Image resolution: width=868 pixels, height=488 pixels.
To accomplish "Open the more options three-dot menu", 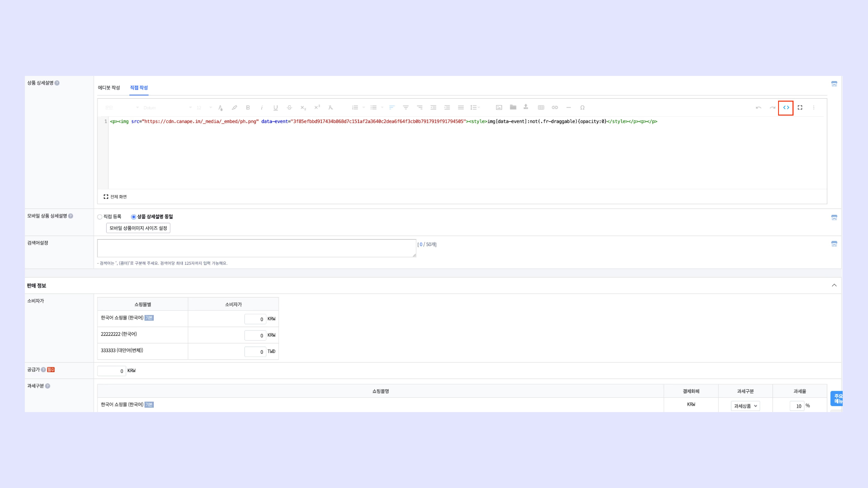I will click(x=814, y=108).
